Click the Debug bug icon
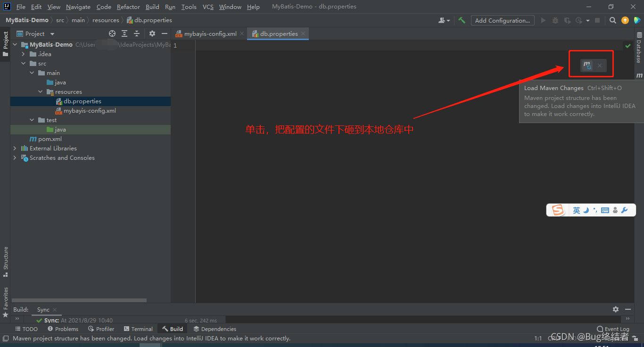Screen dimensions: 644x347 tap(555, 20)
